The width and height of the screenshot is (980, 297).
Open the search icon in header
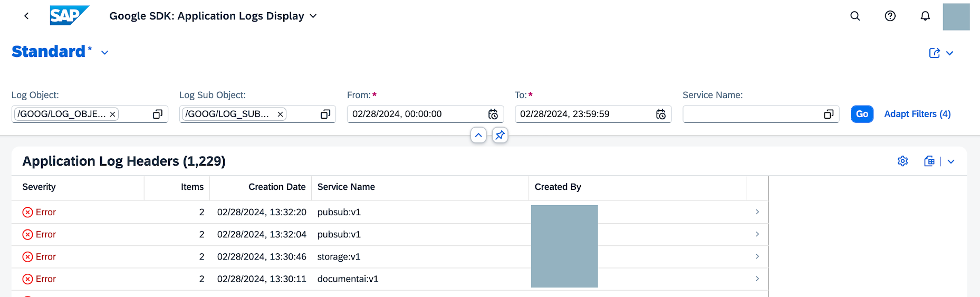[855, 16]
